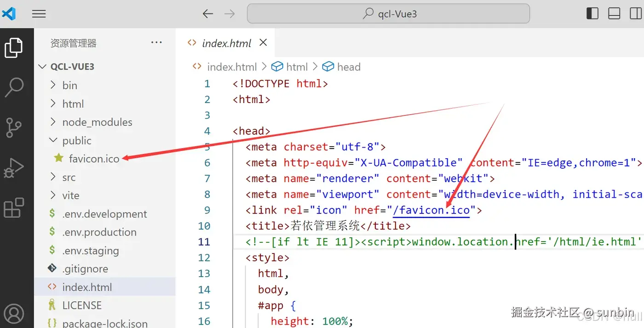Expand the html folder
The height and width of the screenshot is (328, 644).
105,104
